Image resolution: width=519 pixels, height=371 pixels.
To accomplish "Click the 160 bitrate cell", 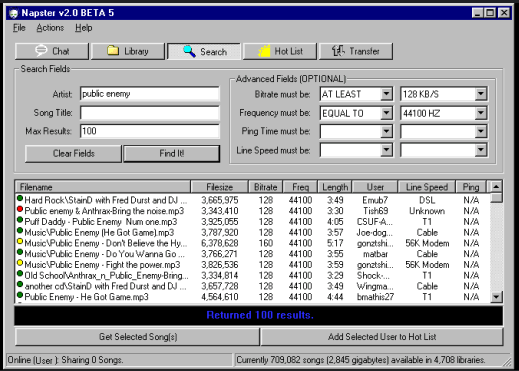I will point(266,243).
